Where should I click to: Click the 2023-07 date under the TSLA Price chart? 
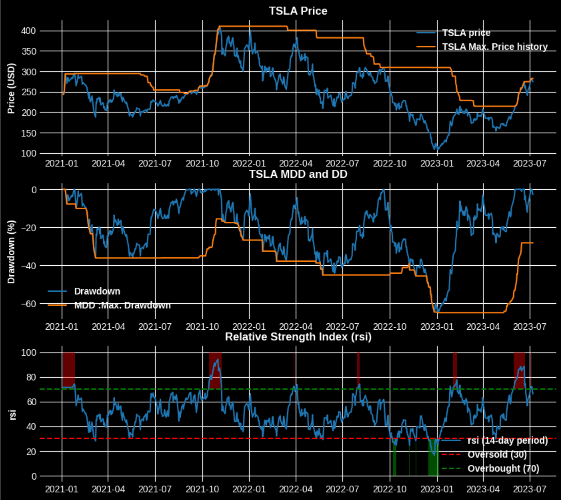[530, 164]
